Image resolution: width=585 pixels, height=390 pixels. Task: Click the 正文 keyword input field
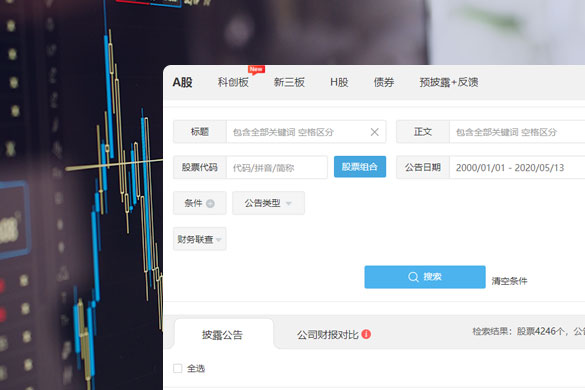517,132
